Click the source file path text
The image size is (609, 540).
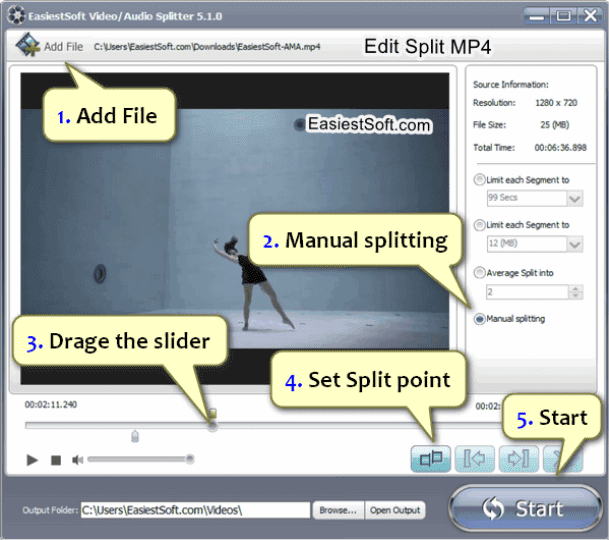coord(207,47)
